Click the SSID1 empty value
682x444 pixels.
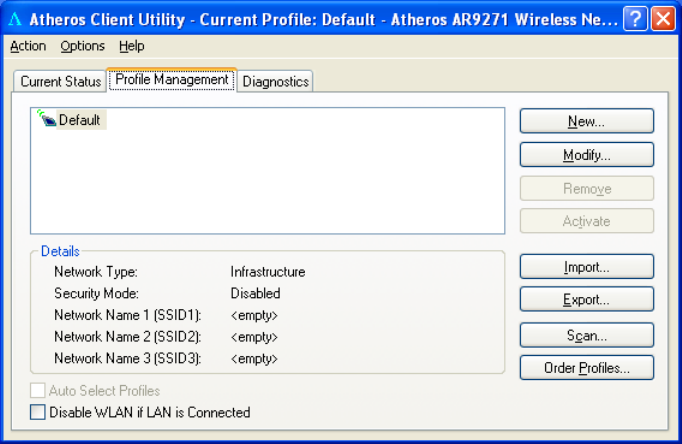pyautogui.click(x=254, y=315)
